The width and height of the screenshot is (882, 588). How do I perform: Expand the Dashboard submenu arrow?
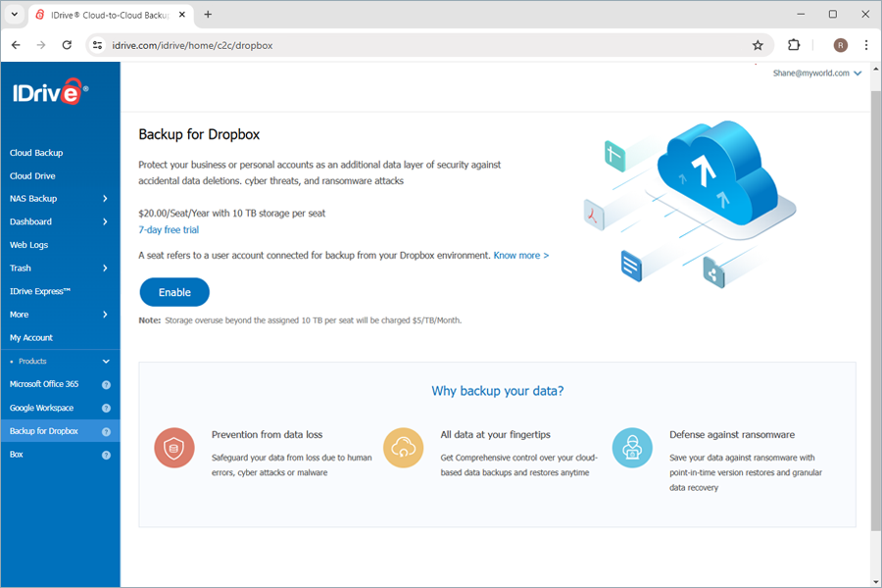105,221
